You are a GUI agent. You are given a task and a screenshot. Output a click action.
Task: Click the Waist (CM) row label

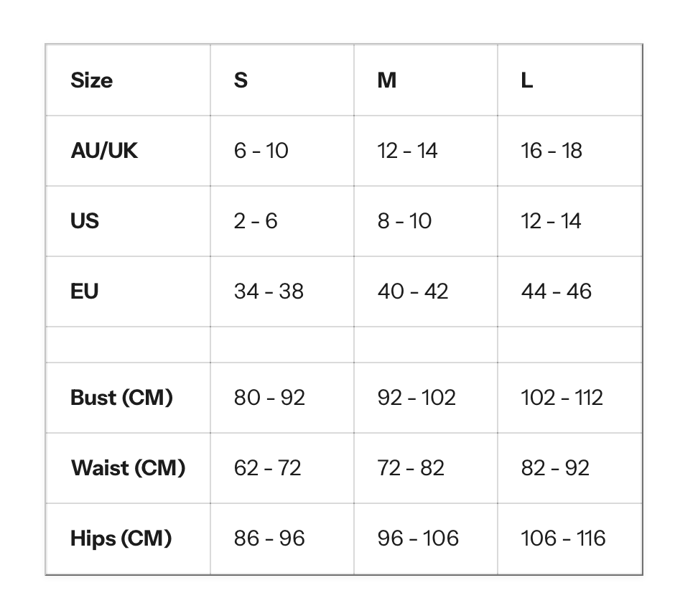tap(128, 468)
